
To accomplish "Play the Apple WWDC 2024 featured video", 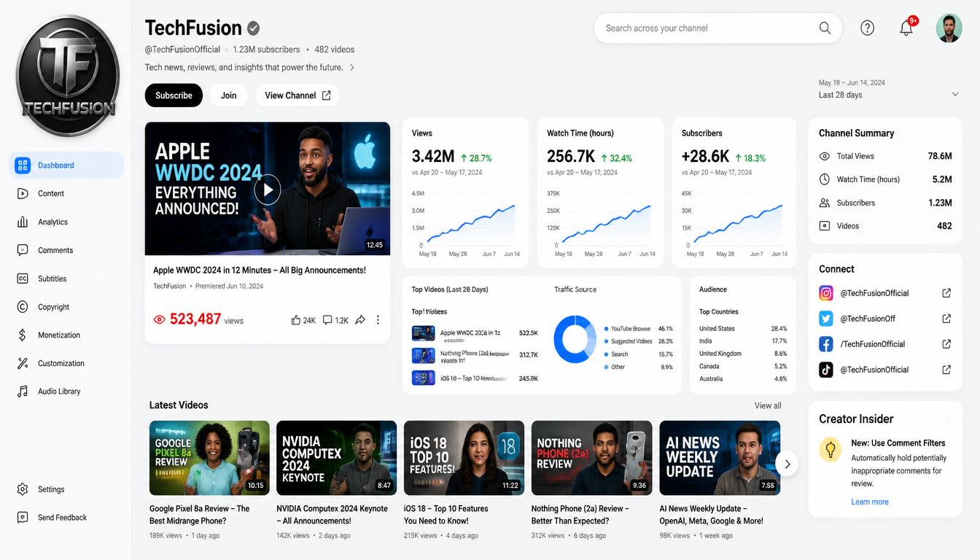I will pos(268,190).
